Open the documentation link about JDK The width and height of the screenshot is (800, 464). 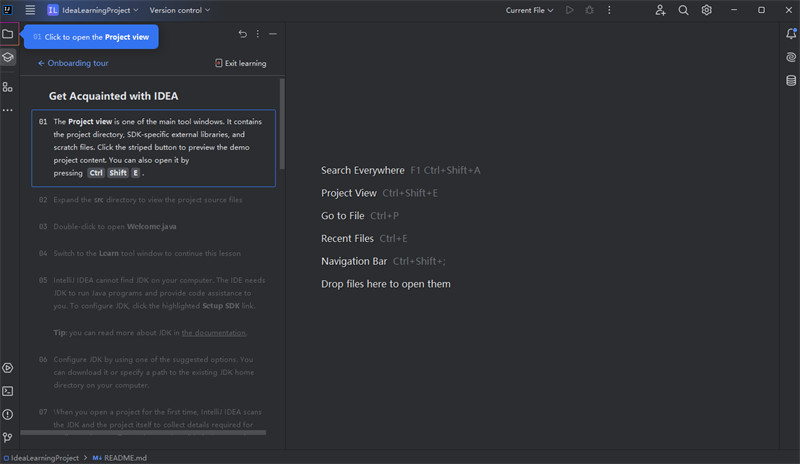coord(213,333)
